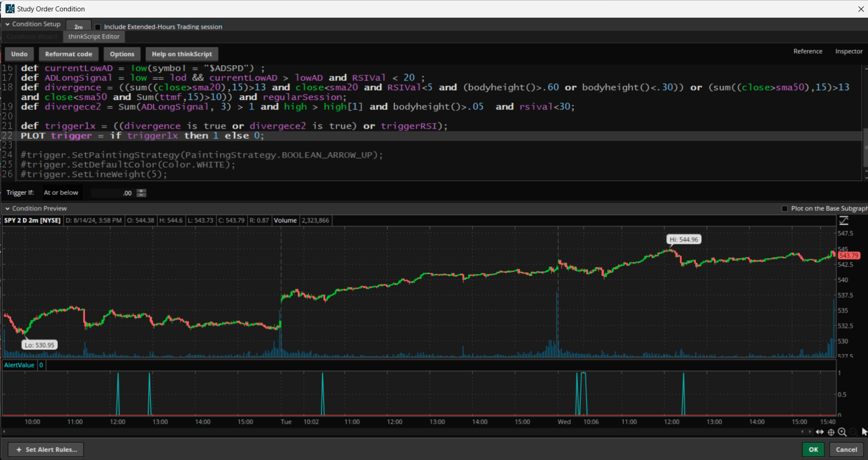This screenshot has width=868, height=460.
Task: Click the pan left-right arrows icon below chart
Action: pos(820,432)
